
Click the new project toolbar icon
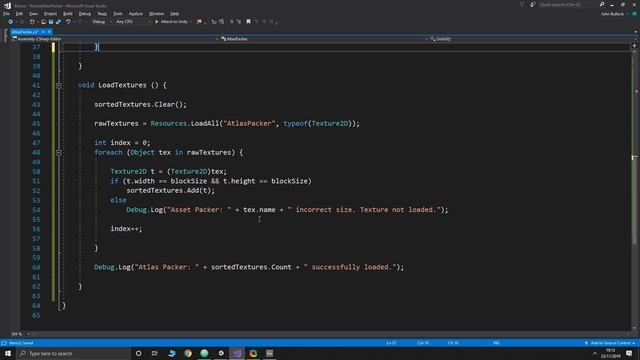pos(32,22)
